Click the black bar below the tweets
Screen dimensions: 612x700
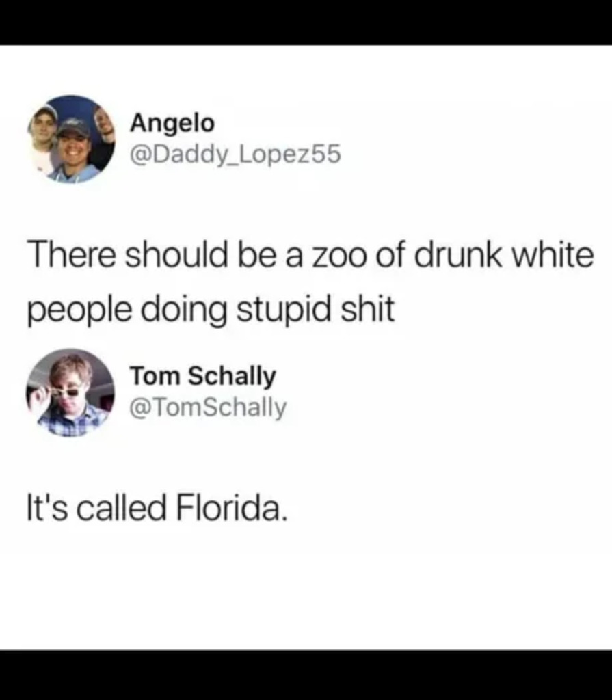click(306, 675)
